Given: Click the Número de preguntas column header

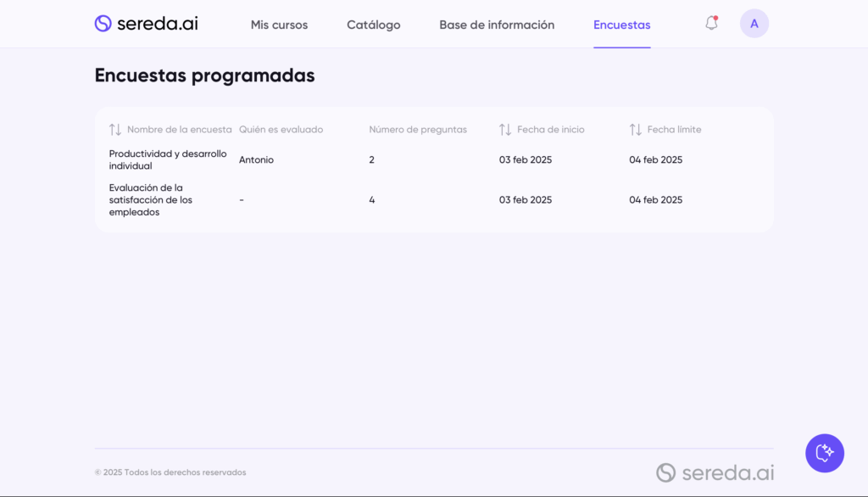Looking at the screenshot, I should (418, 130).
